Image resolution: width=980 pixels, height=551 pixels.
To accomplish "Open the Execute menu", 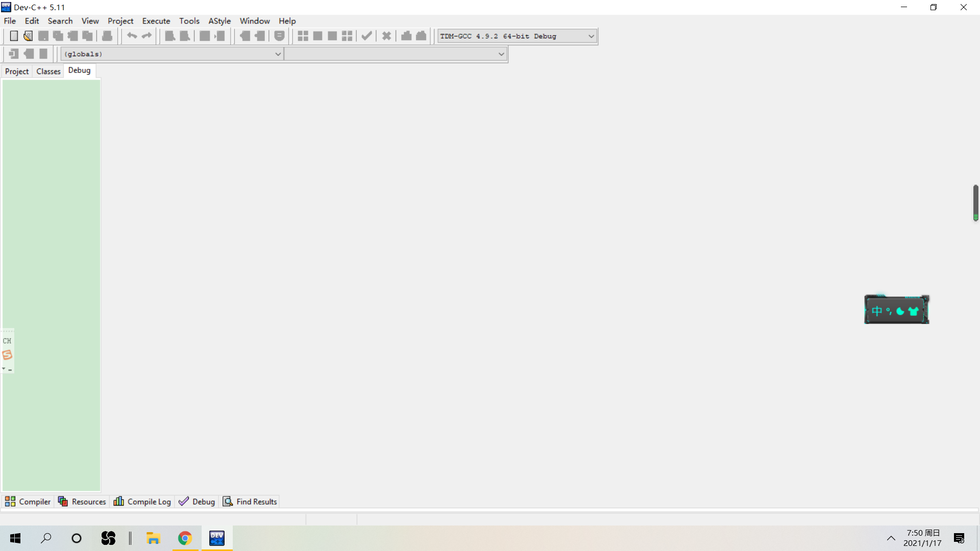I will coord(156,21).
